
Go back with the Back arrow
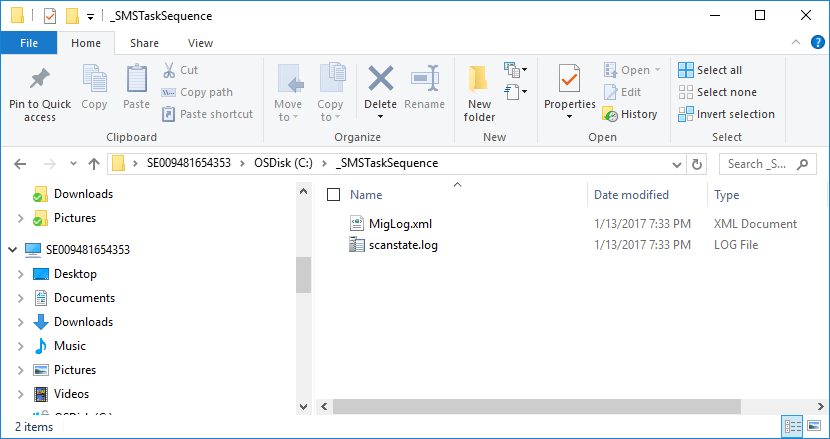[x=20, y=164]
